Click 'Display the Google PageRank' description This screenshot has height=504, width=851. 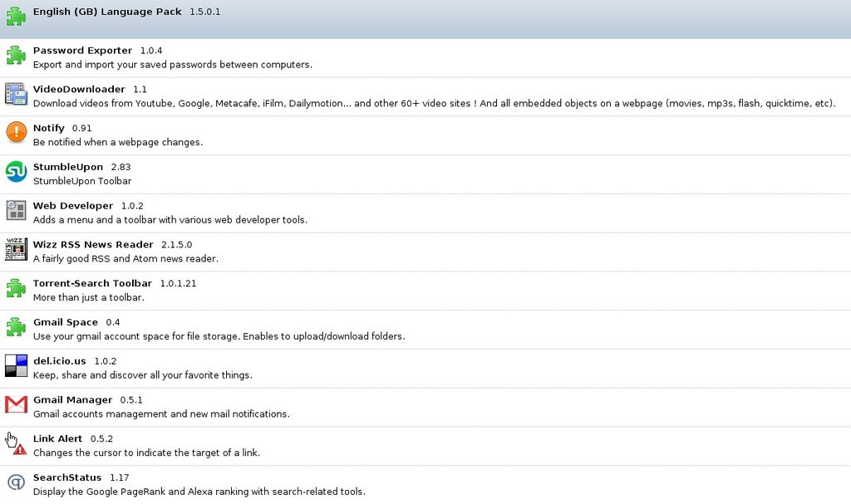click(199, 492)
